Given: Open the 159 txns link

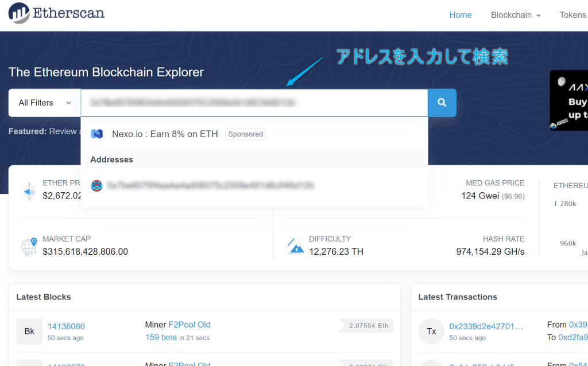Looking at the screenshot, I should [x=161, y=337].
